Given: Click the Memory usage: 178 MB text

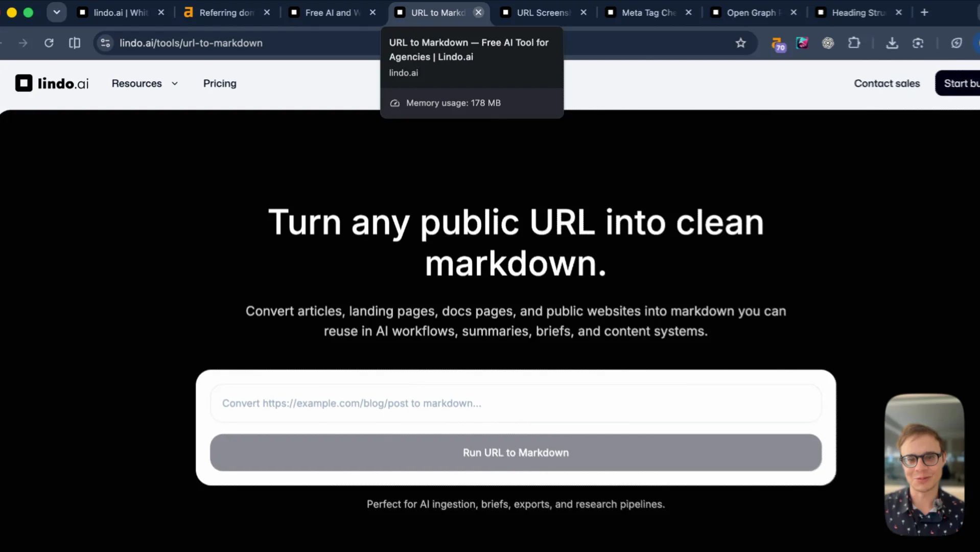Looking at the screenshot, I should 453,103.
